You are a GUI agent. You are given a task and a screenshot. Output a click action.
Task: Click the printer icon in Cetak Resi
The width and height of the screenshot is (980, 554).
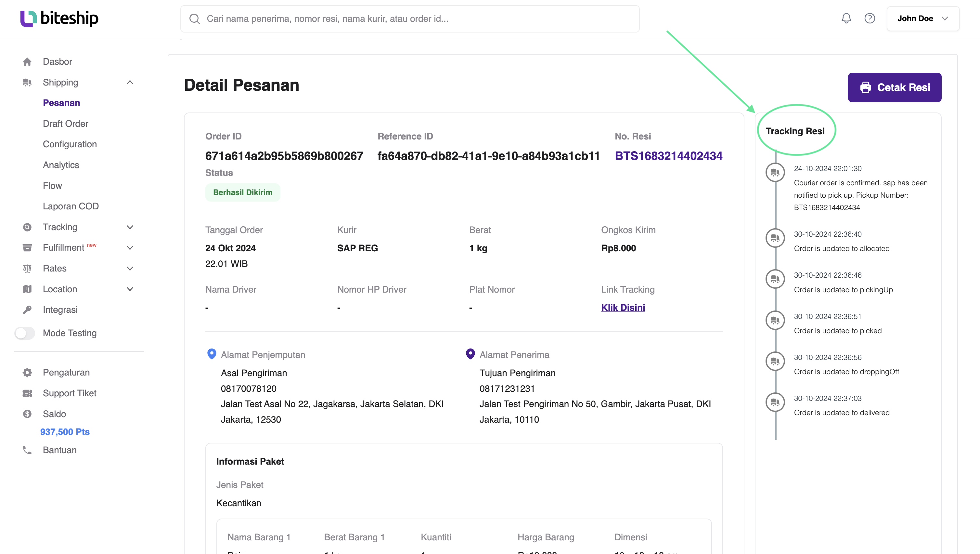tap(866, 87)
